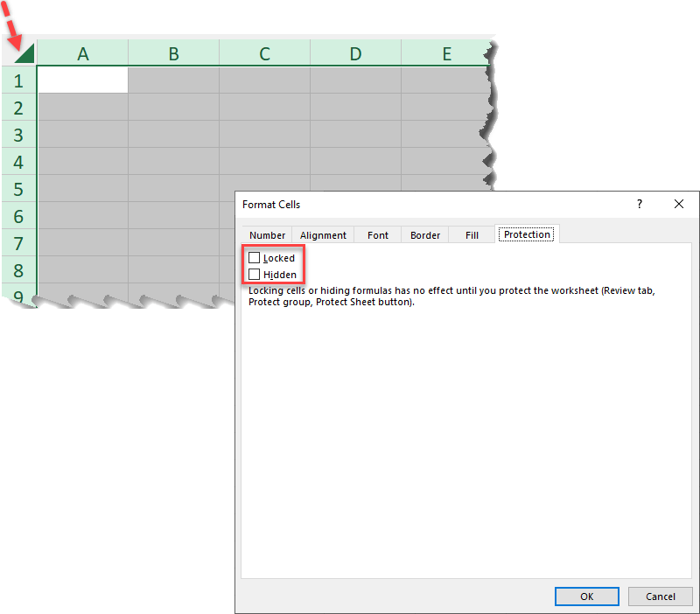
Task: Select row 1 header
Action: tap(18, 80)
